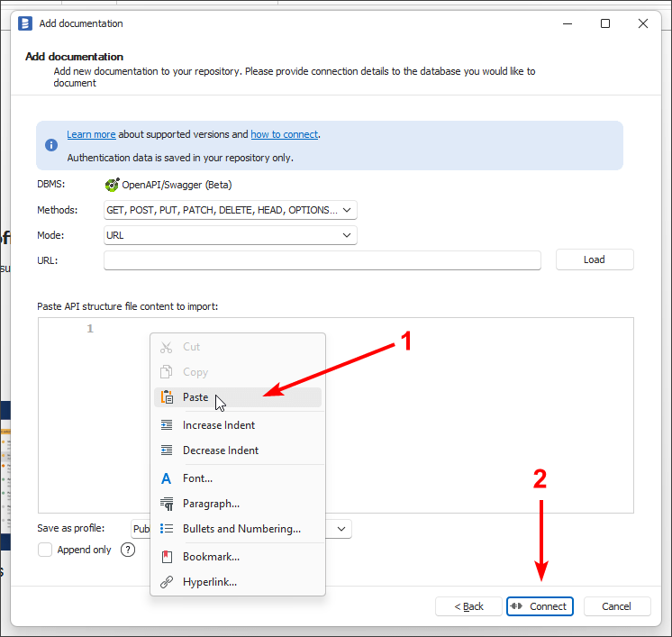This screenshot has width=672, height=637.
Task: Close the Add documentation dialog
Action: click(x=643, y=23)
